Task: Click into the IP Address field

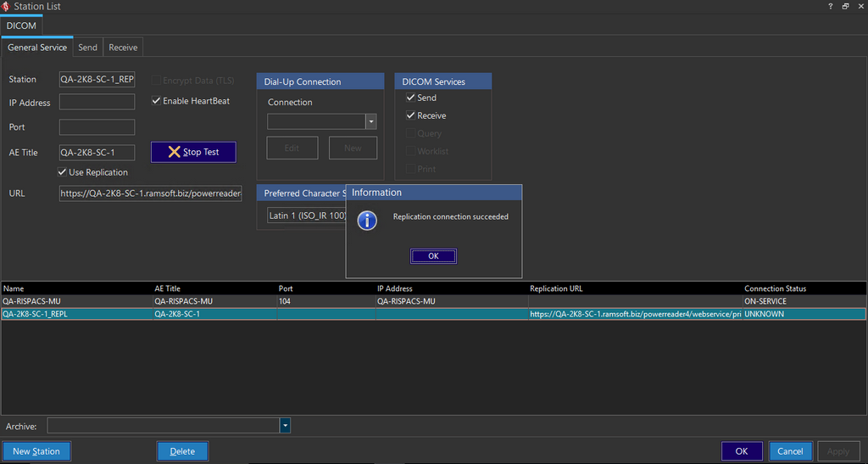Action: tap(97, 103)
